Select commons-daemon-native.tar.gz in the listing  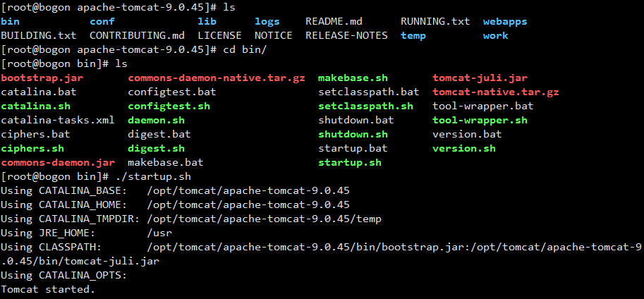pos(217,78)
